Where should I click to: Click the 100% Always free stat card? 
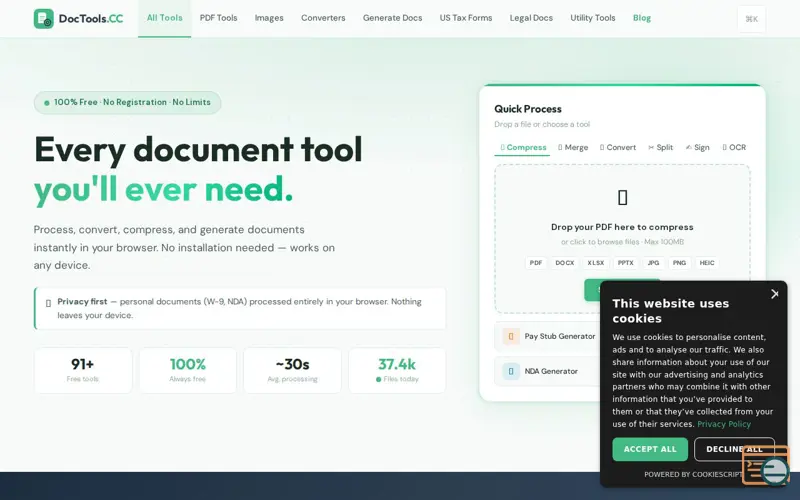click(188, 370)
